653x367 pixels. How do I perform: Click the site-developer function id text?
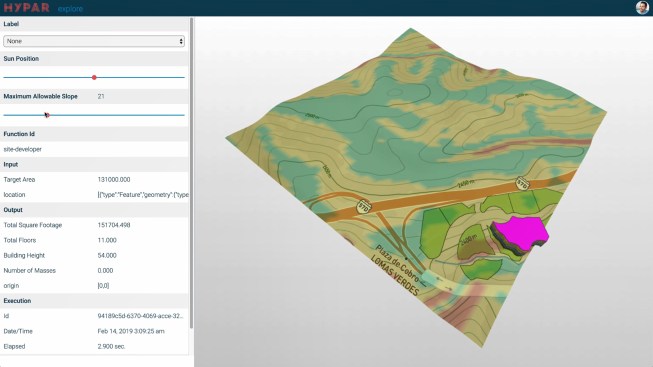[22, 149]
